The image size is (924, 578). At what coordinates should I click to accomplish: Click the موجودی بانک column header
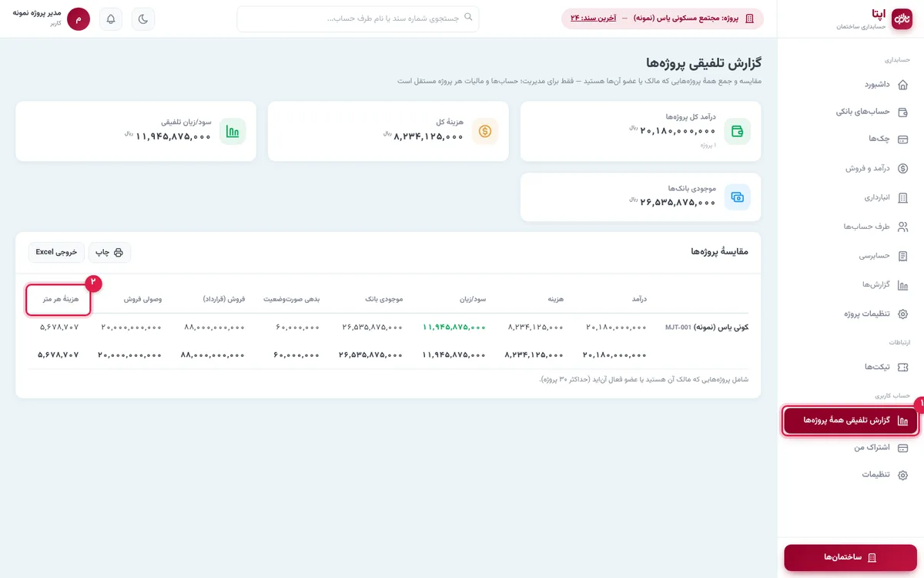382,299
